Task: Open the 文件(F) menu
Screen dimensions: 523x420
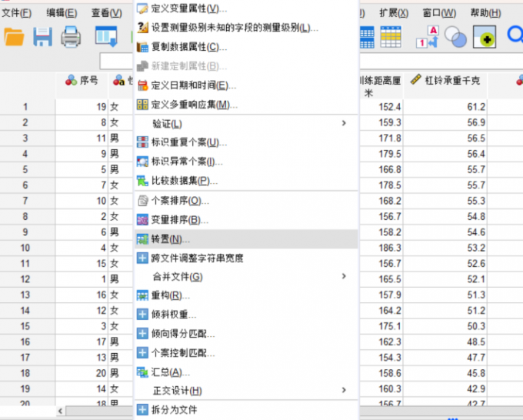Action: 16,13
